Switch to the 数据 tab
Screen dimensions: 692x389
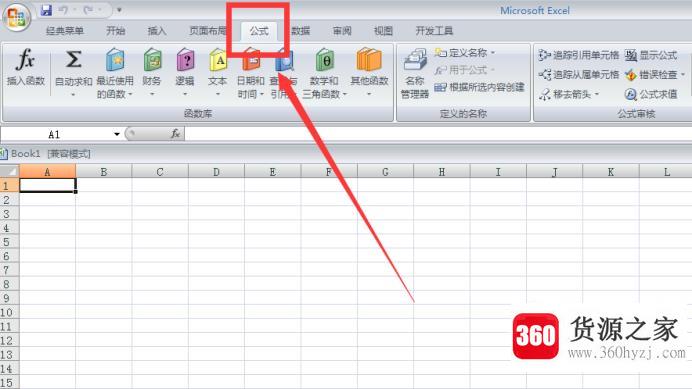point(301,31)
